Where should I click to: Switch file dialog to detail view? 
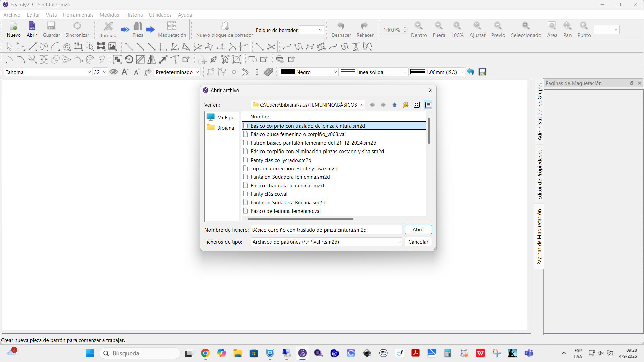click(428, 105)
